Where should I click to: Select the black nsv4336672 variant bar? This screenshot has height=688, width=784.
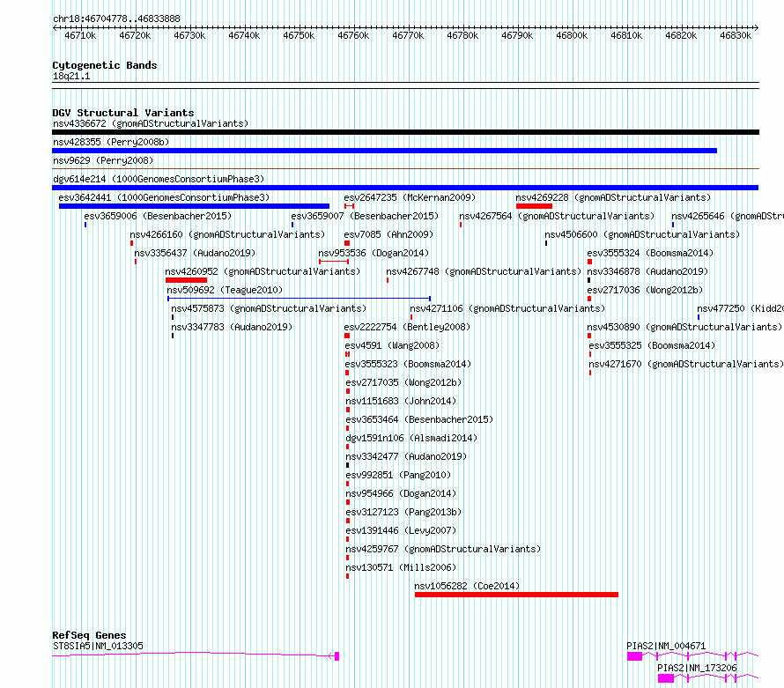coord(405,132)
